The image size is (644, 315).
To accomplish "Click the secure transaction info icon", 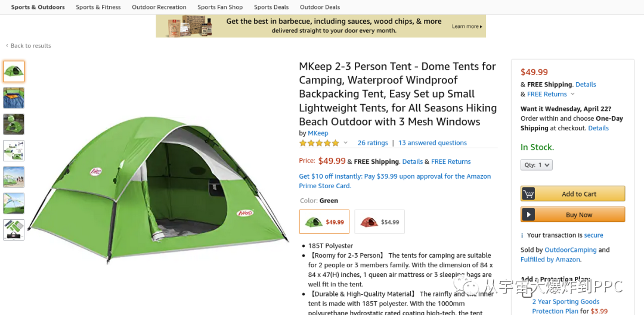I will click(x=522, y=235).
